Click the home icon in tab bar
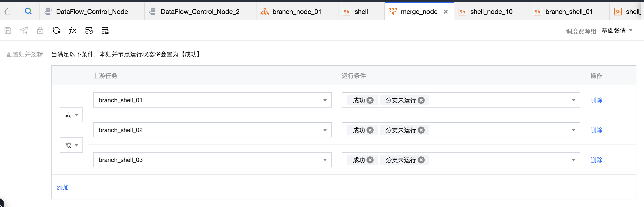 tap(8, 11)
